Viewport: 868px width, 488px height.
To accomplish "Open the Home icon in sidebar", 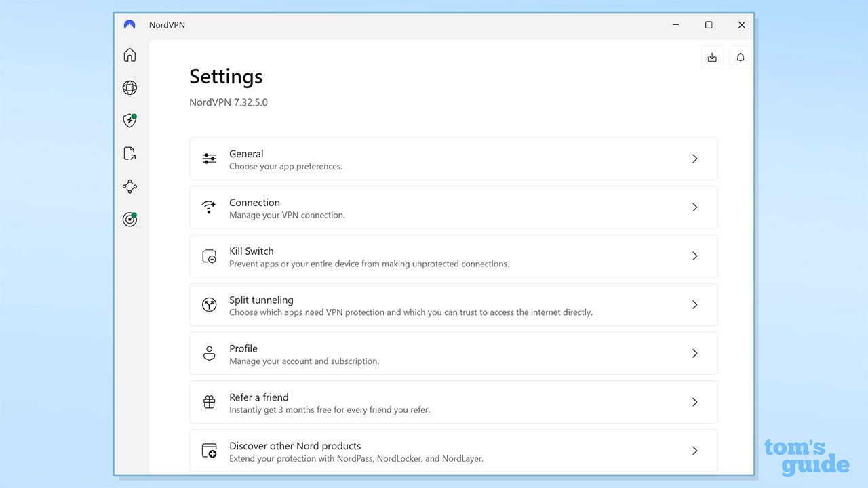I will (x=130, y=55).
